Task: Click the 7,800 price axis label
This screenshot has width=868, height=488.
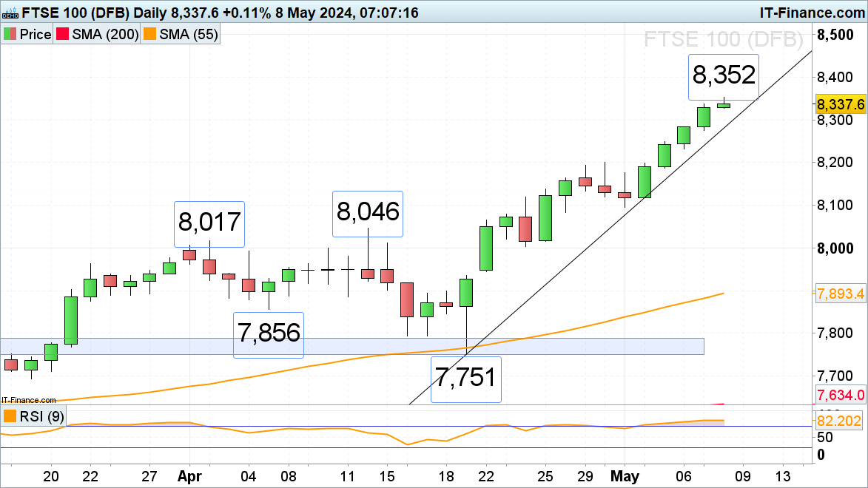Action: point(835,333)
